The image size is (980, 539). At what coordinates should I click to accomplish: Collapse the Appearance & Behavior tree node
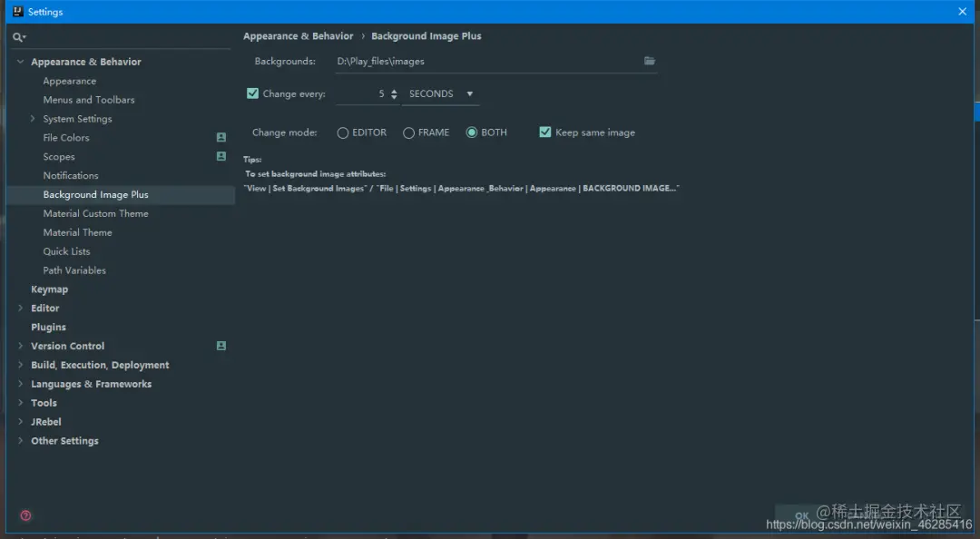pos(21,62)
